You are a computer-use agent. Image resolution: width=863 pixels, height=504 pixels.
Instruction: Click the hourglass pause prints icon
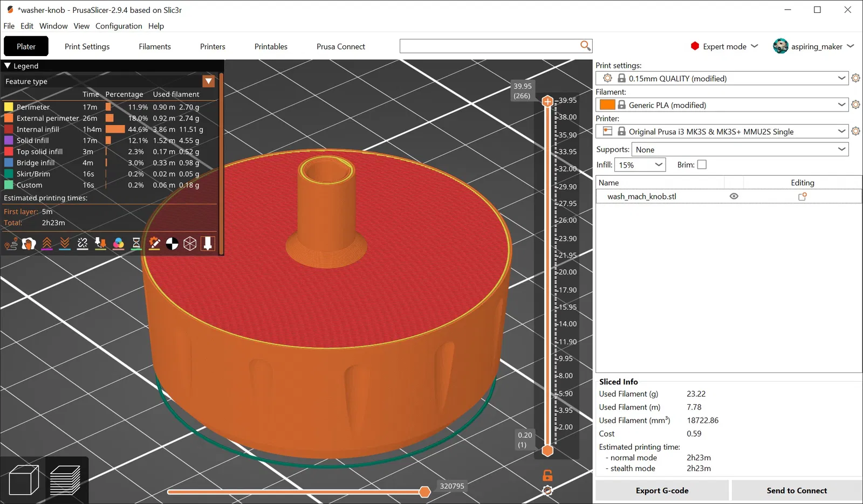click(x=136, y=244)
